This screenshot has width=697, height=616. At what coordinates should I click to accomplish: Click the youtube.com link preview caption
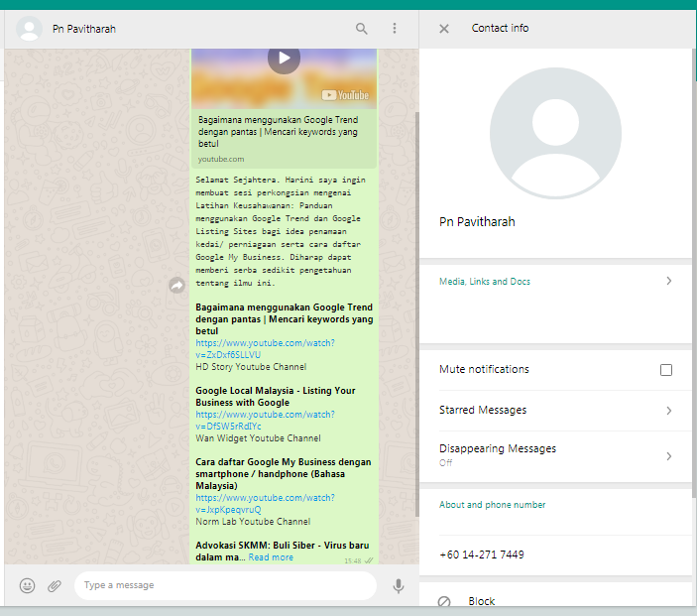coord(221,159)
